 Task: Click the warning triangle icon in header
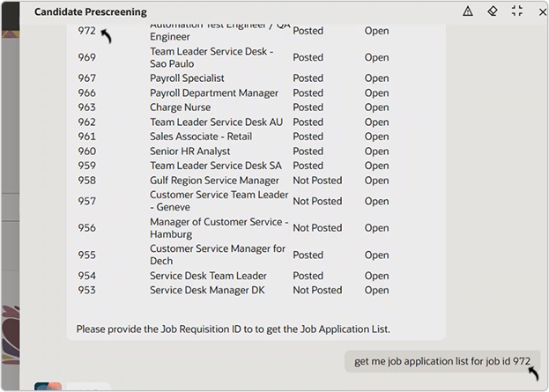[x=468, y=11]
